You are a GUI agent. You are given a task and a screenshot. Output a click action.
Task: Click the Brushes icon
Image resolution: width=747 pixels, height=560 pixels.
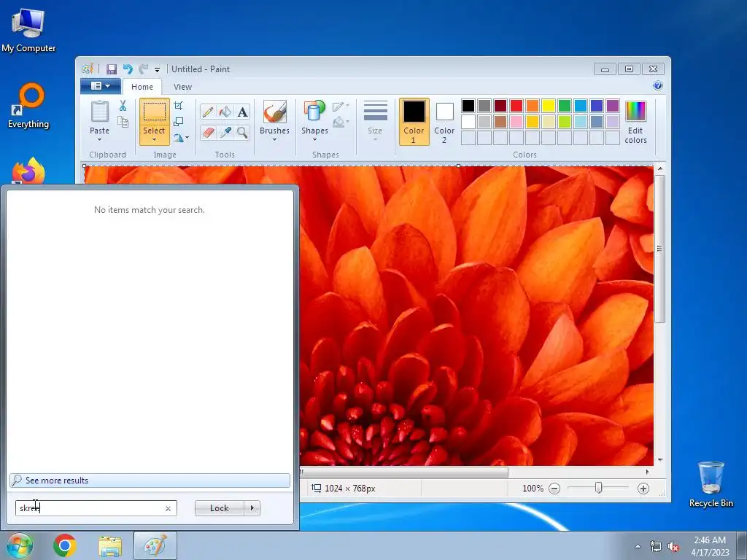[274, 112]
